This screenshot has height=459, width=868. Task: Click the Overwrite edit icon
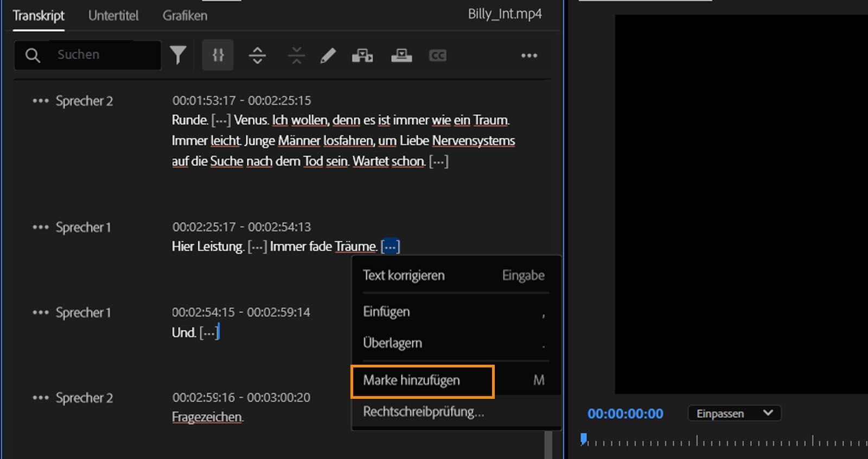click(401, 55)
